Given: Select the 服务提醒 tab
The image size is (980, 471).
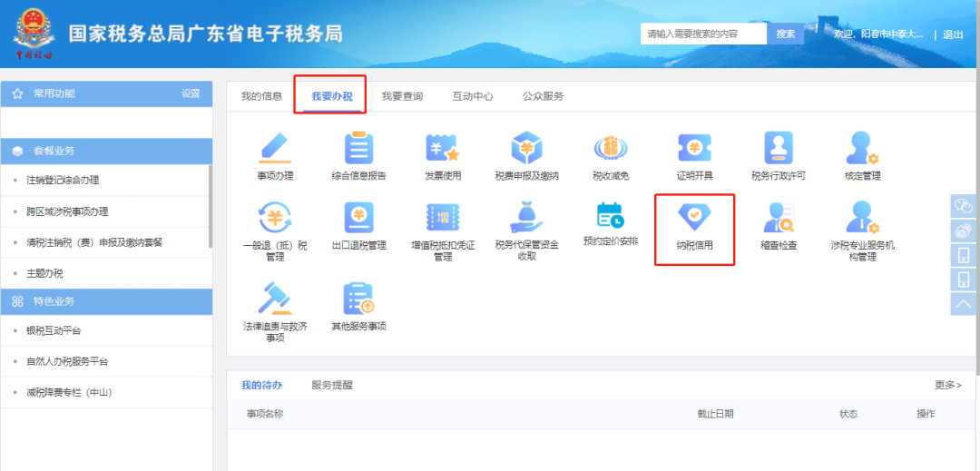Looking at the screenshot, I should 332,385.
